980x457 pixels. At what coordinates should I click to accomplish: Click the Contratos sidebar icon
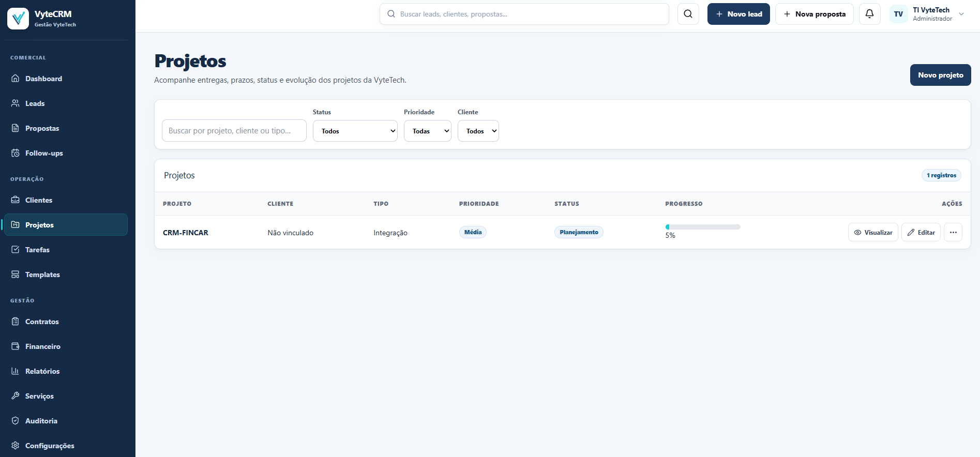(16, 322)
